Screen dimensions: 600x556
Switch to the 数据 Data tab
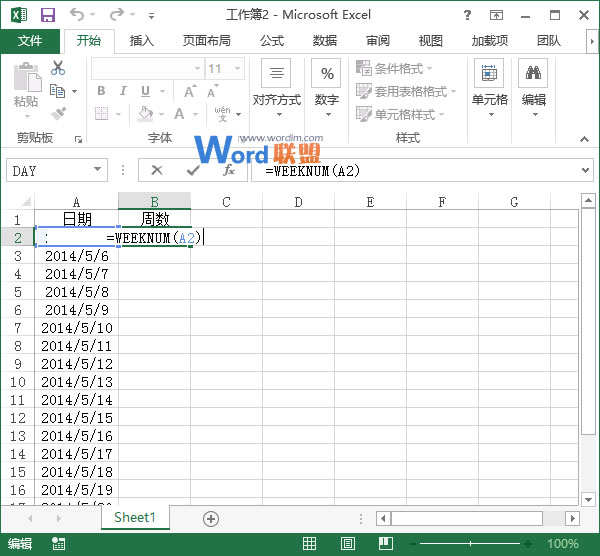(325, 41)
